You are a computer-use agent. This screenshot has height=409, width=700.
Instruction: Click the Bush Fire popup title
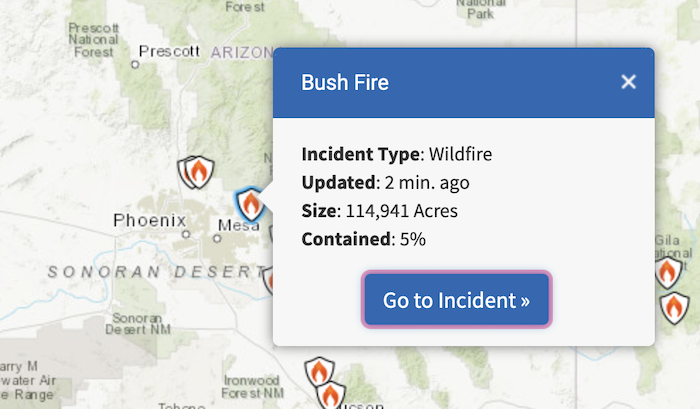coord(345,83)
